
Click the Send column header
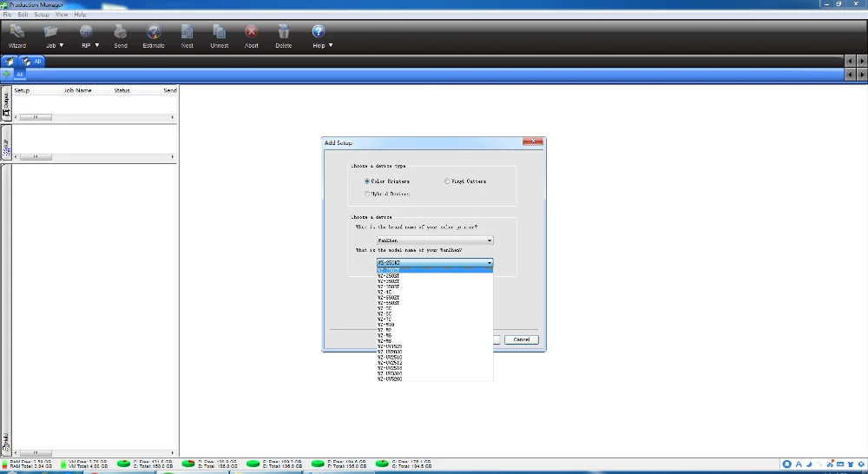click(170, 90)
